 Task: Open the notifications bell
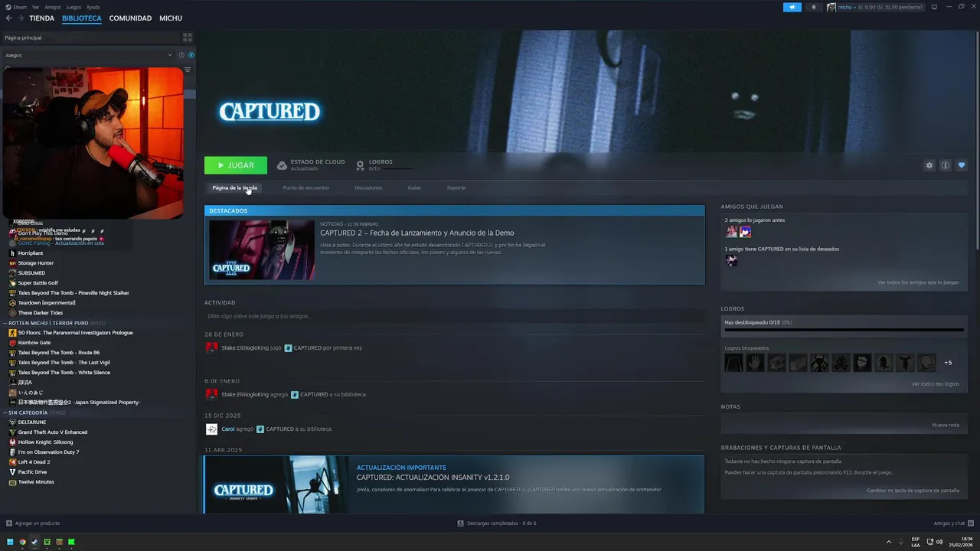coord(813,7)
